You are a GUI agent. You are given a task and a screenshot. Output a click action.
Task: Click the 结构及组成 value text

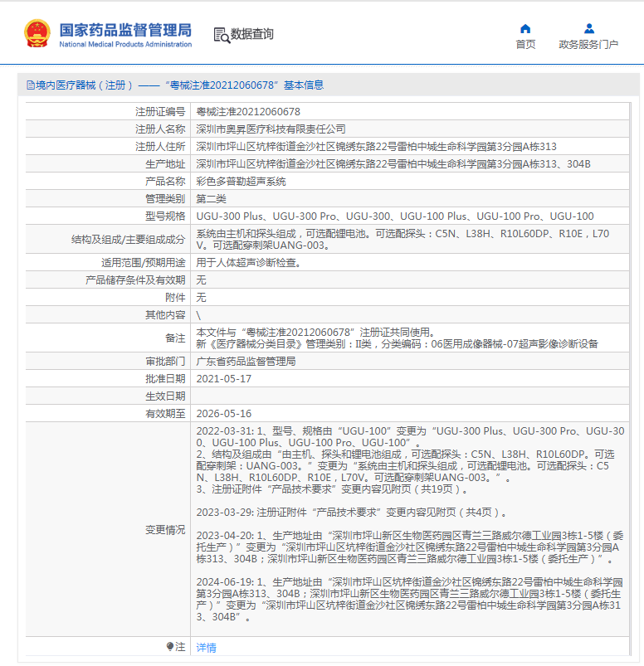pos(402,240)
